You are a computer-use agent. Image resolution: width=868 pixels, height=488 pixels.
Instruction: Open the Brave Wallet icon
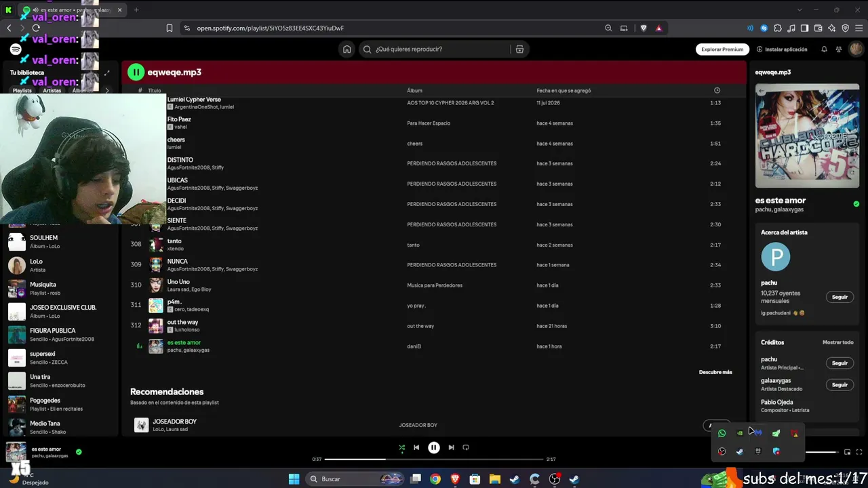point(818,28)
